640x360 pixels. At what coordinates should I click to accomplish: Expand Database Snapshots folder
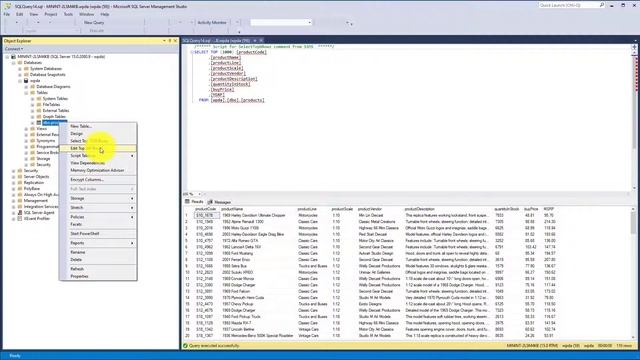20,75
